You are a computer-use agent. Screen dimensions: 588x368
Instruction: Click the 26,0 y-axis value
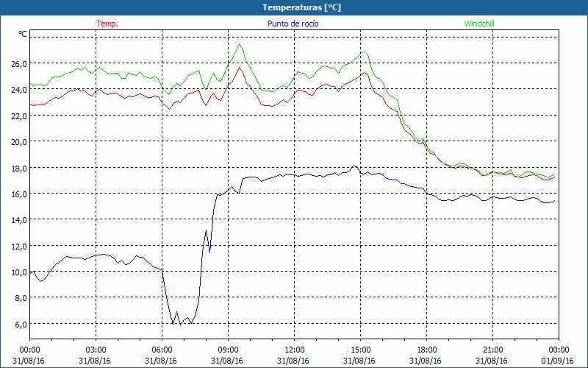coord(19,64)
